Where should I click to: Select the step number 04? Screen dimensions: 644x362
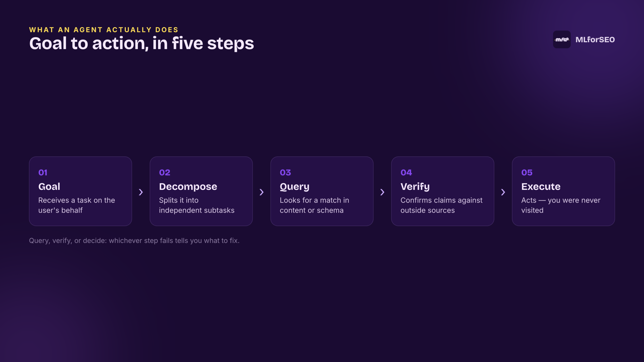pyautogui.click(x=406, y=172)
